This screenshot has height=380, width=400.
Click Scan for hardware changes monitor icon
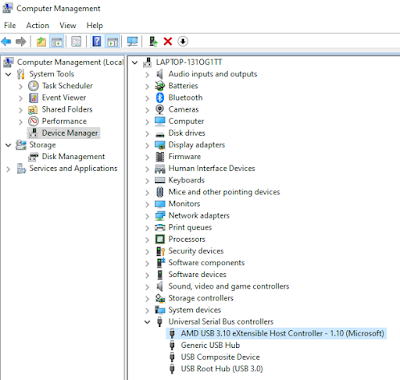point(132,42)
